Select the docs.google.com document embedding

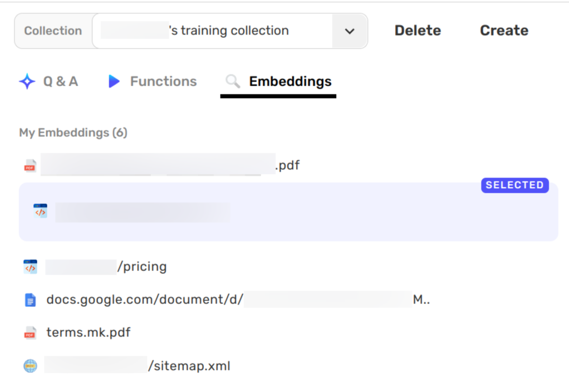tap(144, 300)
